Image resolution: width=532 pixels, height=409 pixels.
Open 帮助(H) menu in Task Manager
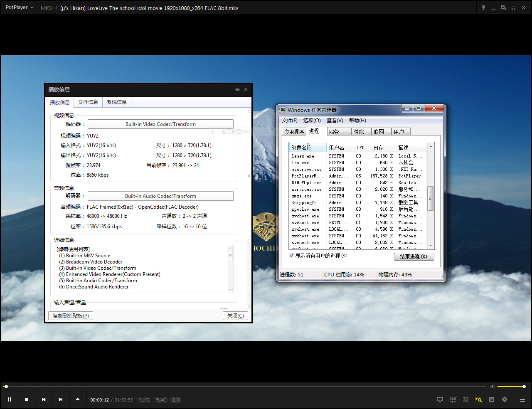[x=357, y=121]
